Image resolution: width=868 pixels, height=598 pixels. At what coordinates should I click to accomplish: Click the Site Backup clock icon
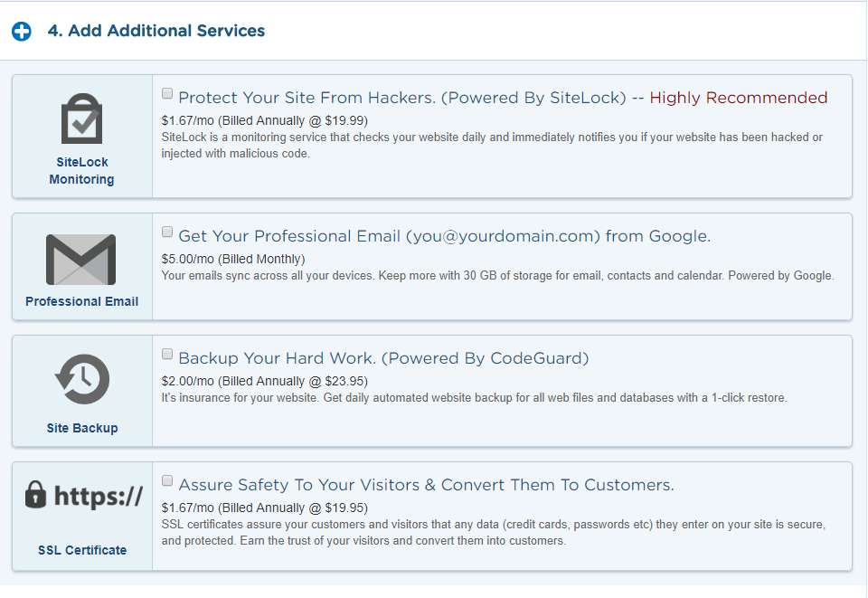click(81, 380)
